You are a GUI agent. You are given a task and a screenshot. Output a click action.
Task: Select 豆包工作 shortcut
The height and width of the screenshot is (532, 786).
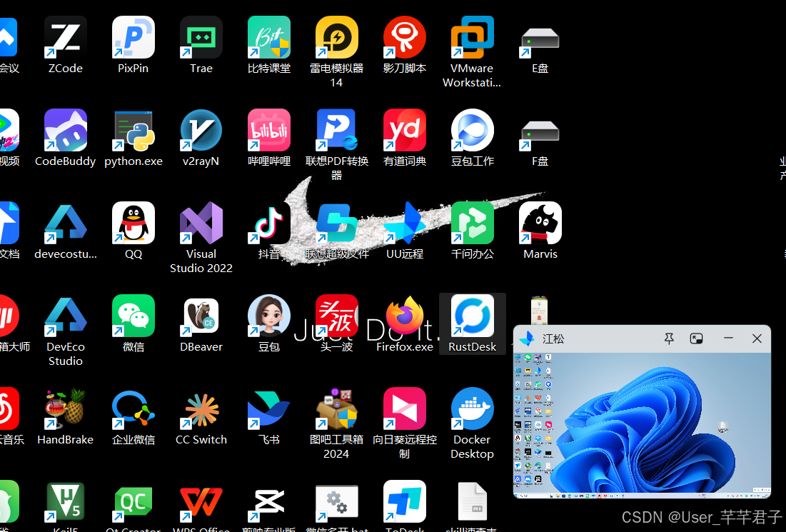[472, 130]
